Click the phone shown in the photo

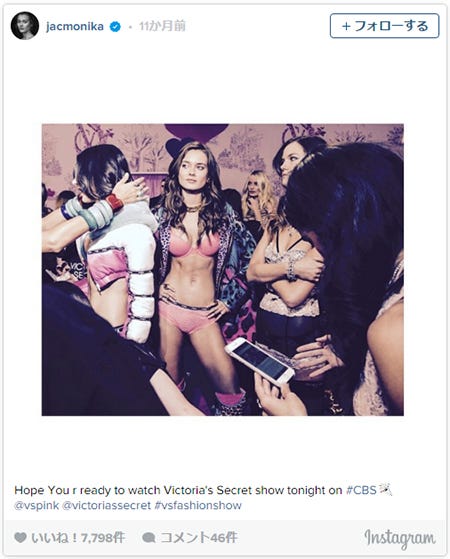point(260,360)
